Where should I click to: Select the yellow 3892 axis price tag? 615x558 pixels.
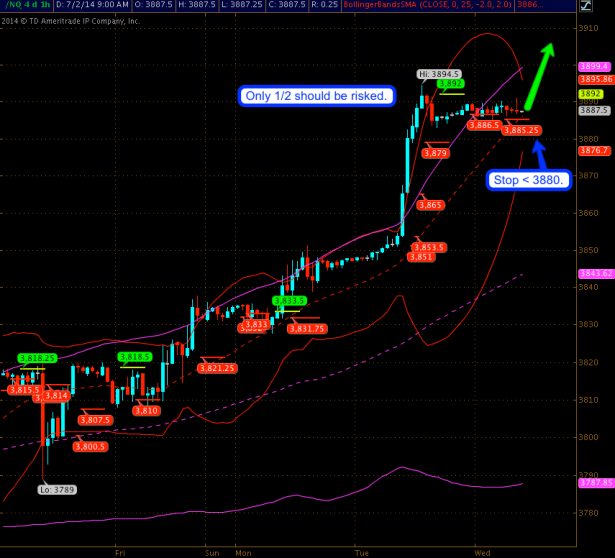590,94
